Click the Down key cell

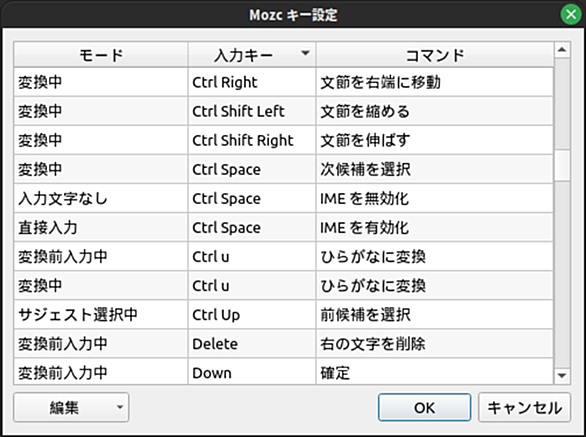[x=252, y=372]
